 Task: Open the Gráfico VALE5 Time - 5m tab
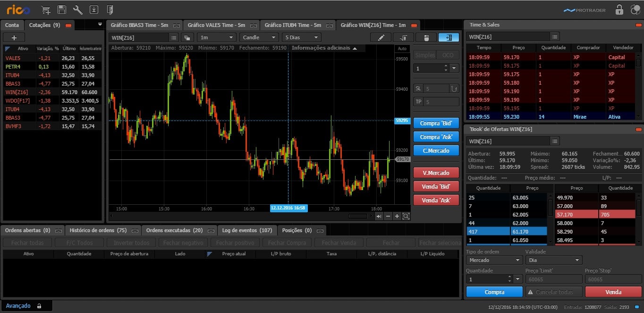click(216, 25)
